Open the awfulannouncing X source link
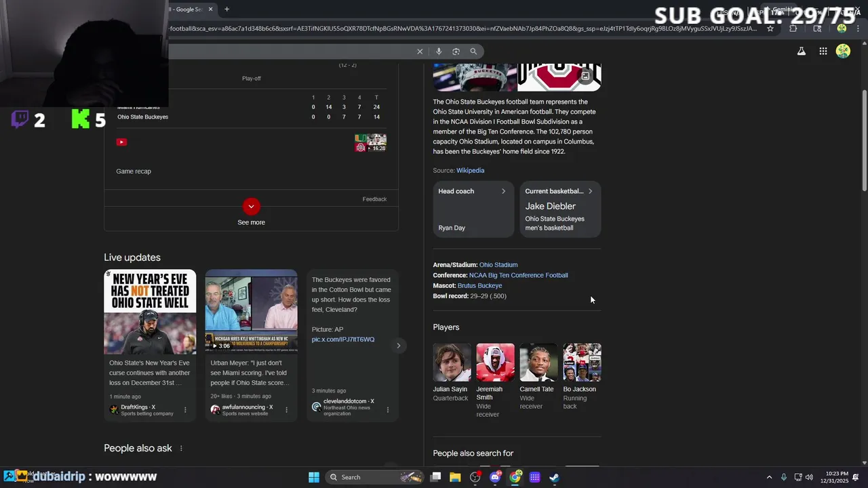Image resolution: width=868 pixels, height=488 pixels. (x=248, y=407)
